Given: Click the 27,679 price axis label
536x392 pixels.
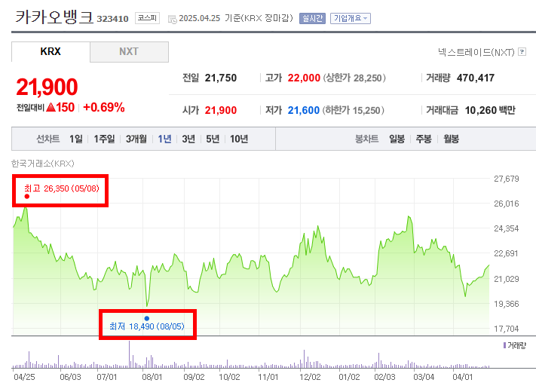Looking at the screenshot, I should [x=507, y=179].
